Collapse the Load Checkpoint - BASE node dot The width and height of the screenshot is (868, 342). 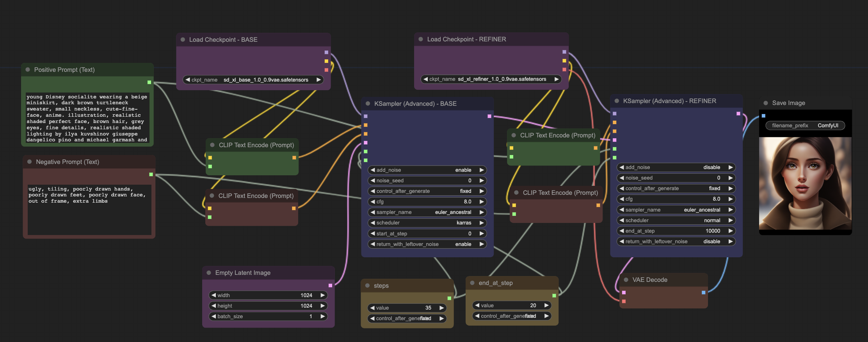pyautogui.click(x=183, y=39)
